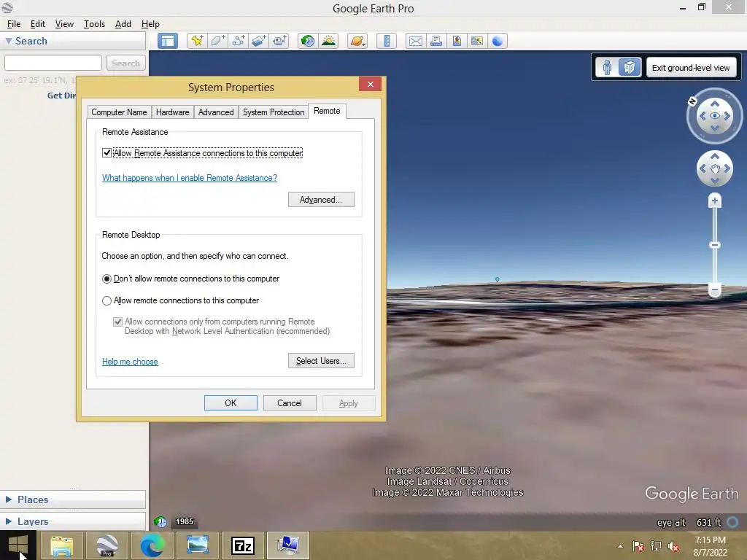Open What happens when I enable Remote Assistance link
Viewport: 747px width, 560px height.
pos(190,178)
